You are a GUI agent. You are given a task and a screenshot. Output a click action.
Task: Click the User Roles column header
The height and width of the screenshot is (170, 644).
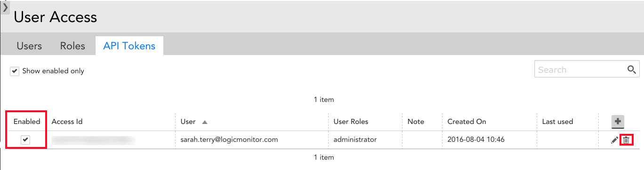(351, 122)
